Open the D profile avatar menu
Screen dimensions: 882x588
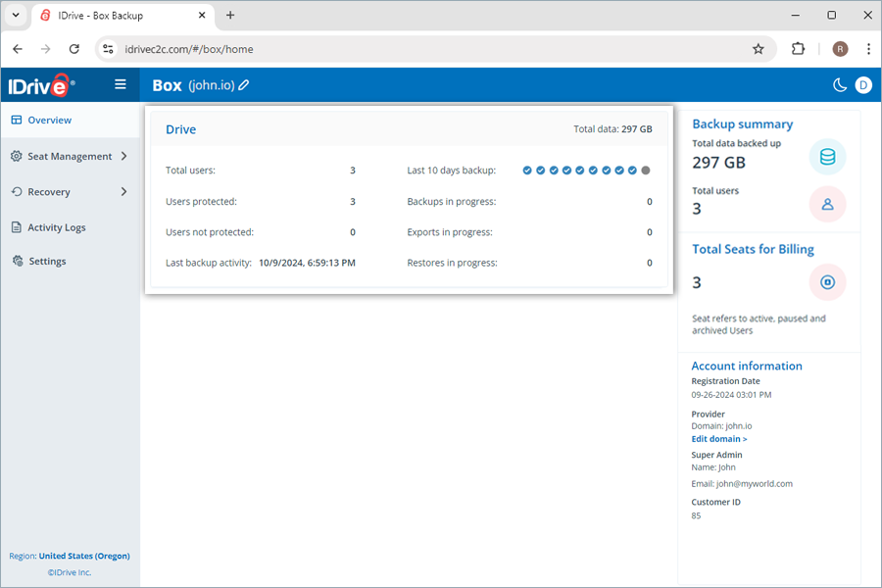863,85
